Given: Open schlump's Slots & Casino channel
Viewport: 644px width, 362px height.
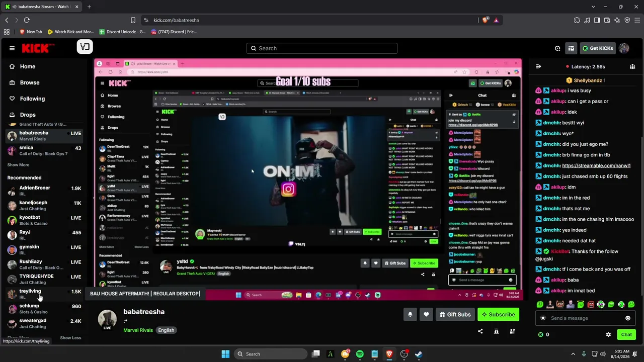Looking at the screenshot, I should (x=44, y=309).
